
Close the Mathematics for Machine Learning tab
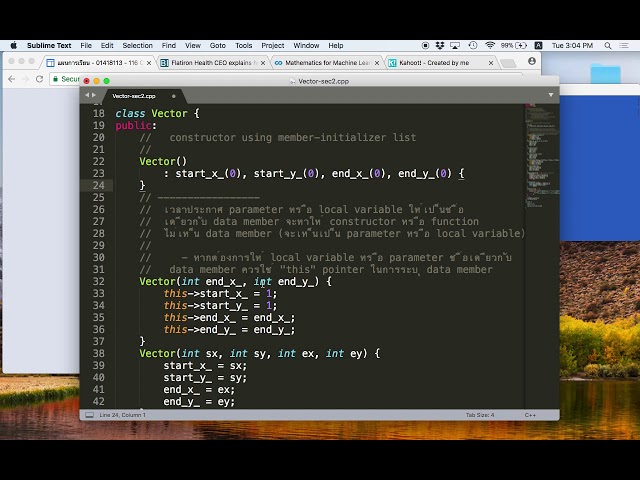pos(377,63)
